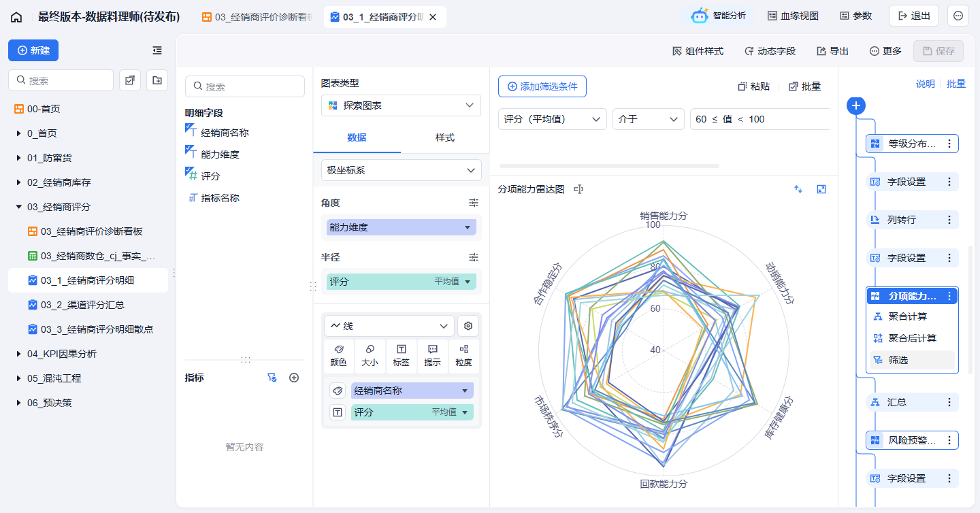The image size is (980, 513).
Task: Click the filter area horizontal scrollbar
Action: pos(609,165)
